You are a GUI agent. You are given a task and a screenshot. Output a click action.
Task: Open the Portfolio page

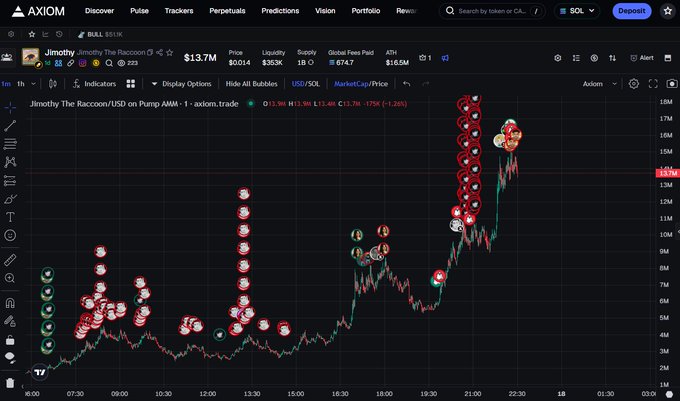(366, 11)
